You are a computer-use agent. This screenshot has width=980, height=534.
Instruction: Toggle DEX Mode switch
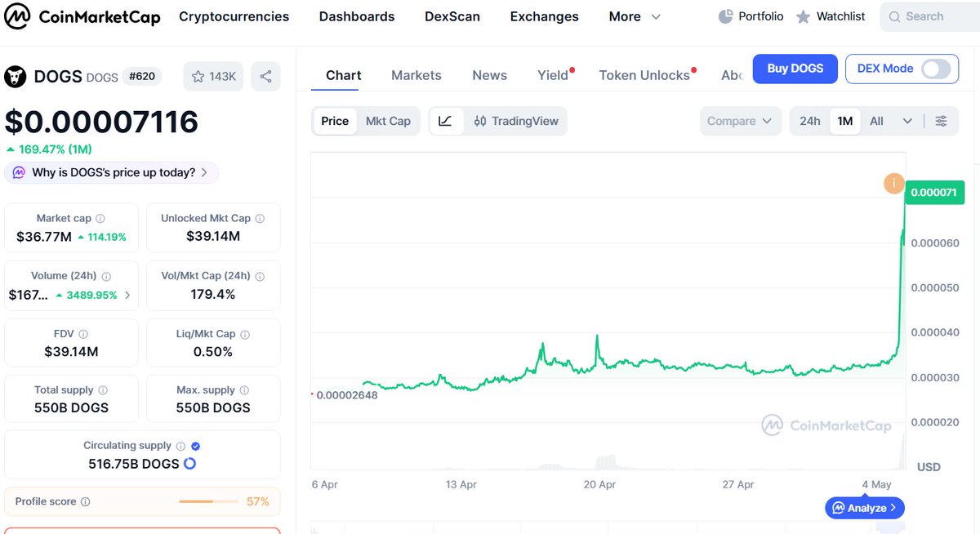point(936,69)
